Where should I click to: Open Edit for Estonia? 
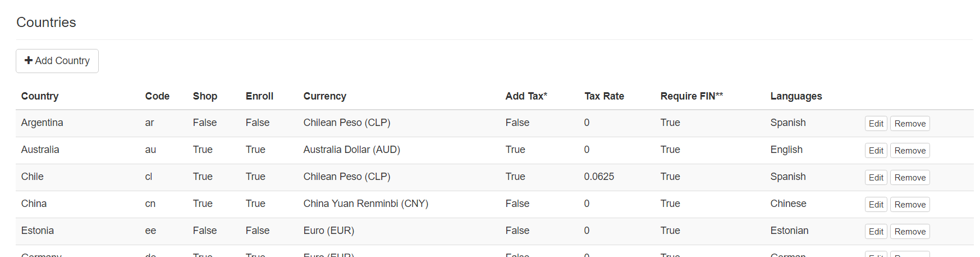[876, 232]
